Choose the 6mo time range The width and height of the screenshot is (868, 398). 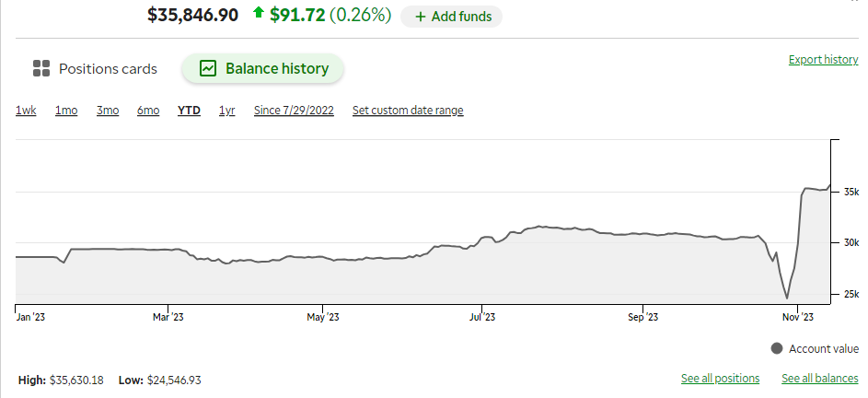tap(148, 111)
